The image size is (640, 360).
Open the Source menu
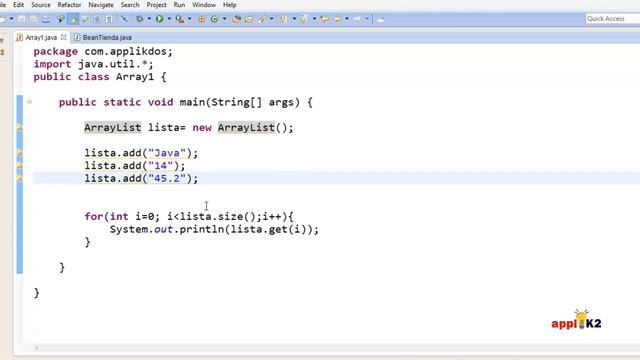point(41,5)
